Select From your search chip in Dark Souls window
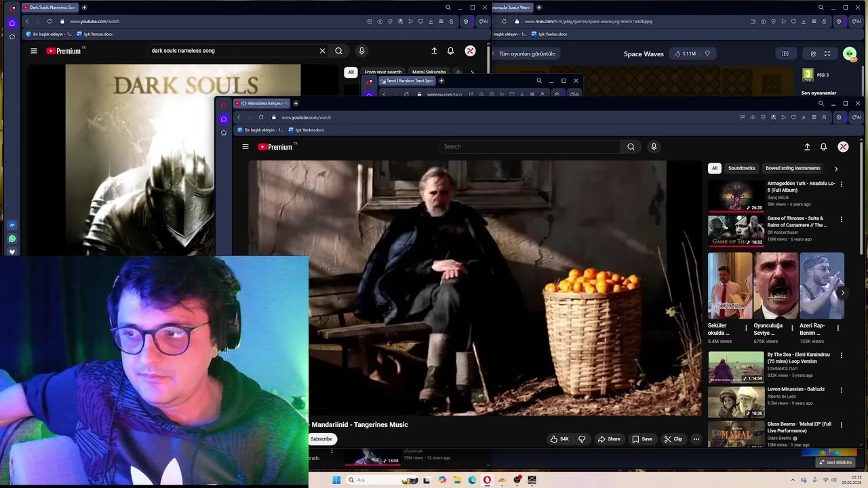Viewport: 868px width, 488px height. tap(382, 72)
